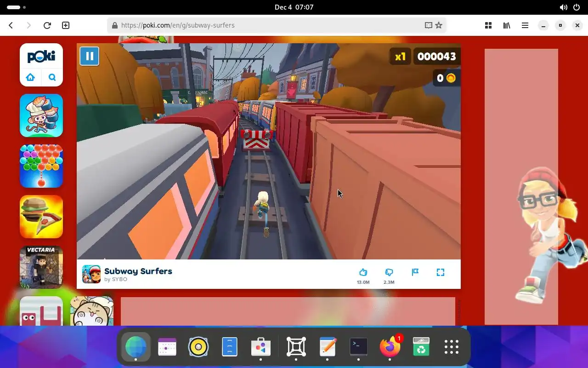Open the monkey chef sushi game thumbnail
Viewport: 588px width, 368px height.
[x=41, y=115]
